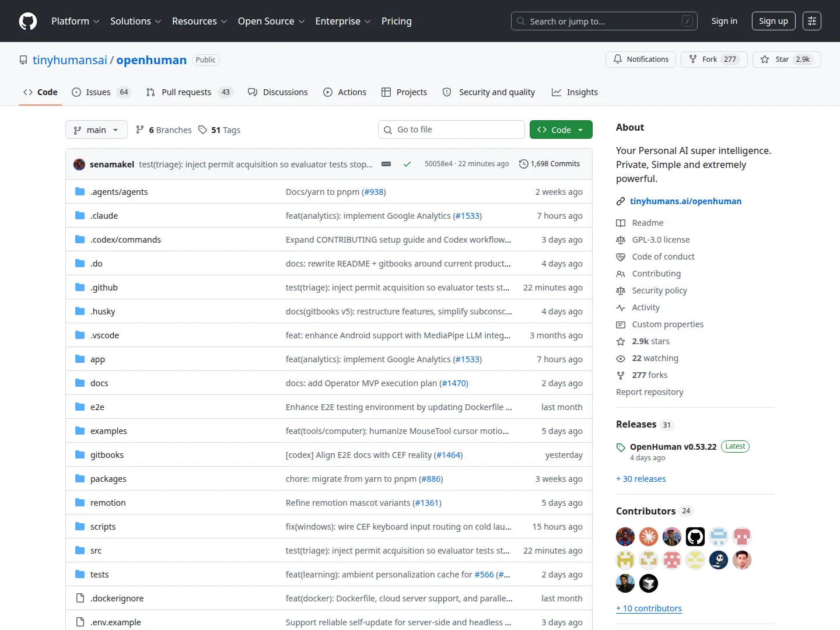Open the e2e folder
This screenshot has width=840, height=630.
tap(97, 407)
